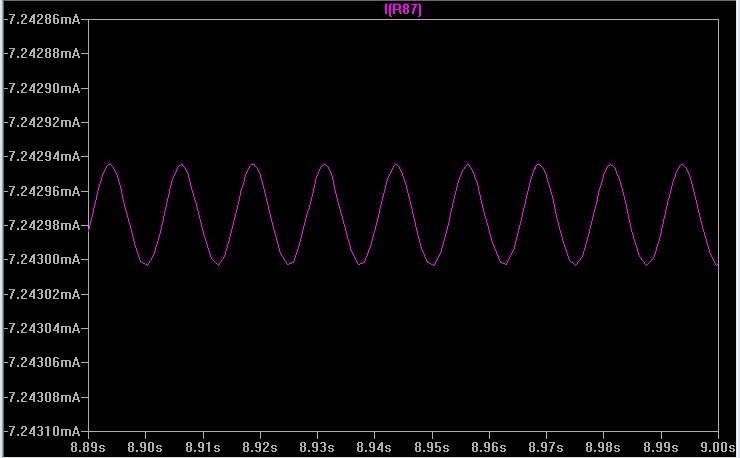Click the 8.98s time axis label
Screen dimensions: 740x458
(x=603, y=447)
